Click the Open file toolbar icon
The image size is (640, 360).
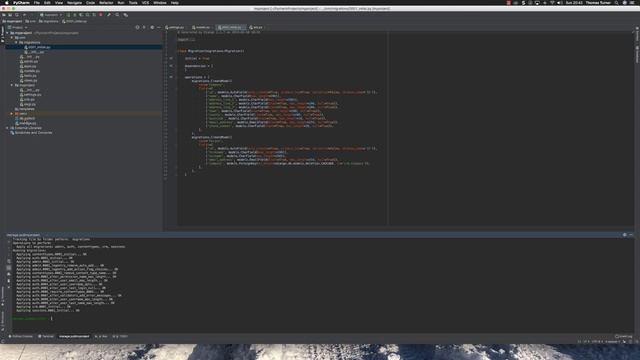click(x=4, y=15)
